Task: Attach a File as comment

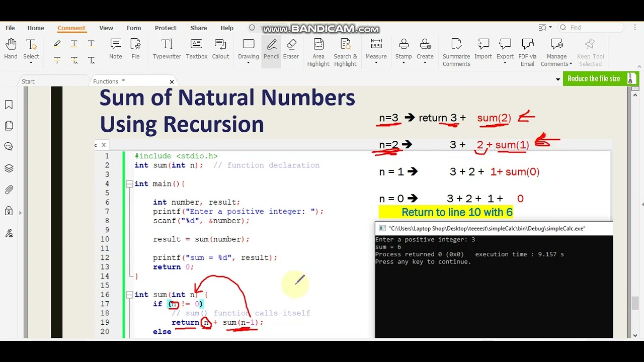Action: point(135,49)
